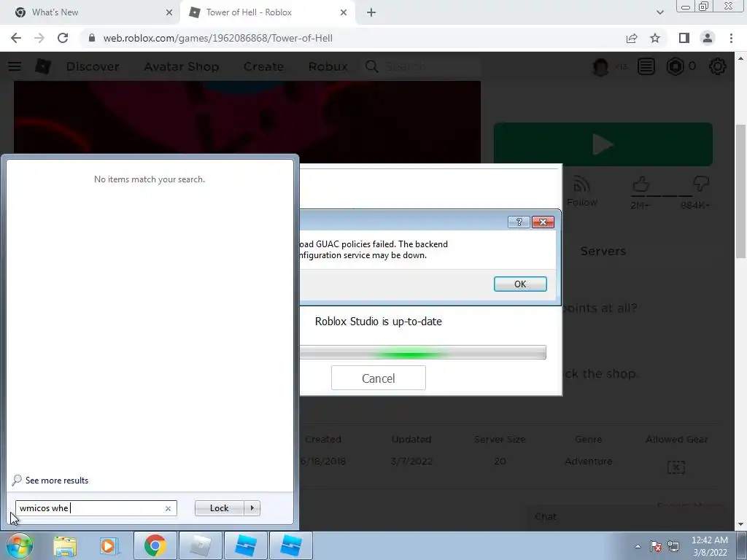Switch to the Servers tab

[603, 251]
